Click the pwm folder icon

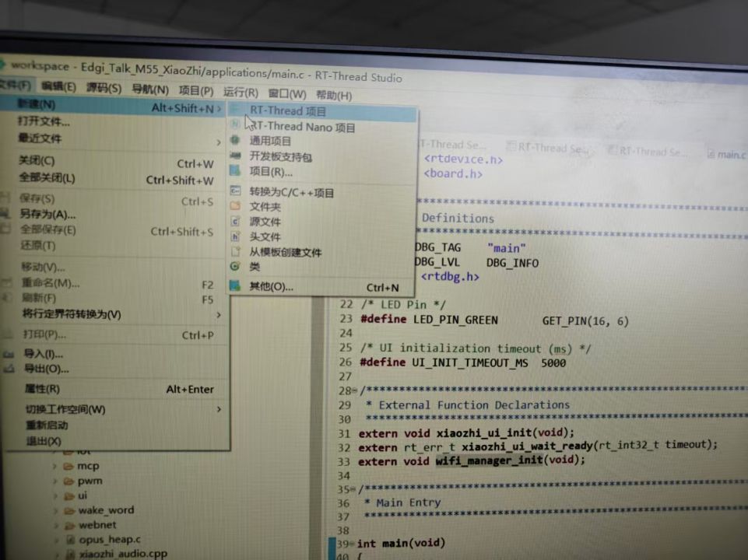pyautogui.click(x=68, y=481)
